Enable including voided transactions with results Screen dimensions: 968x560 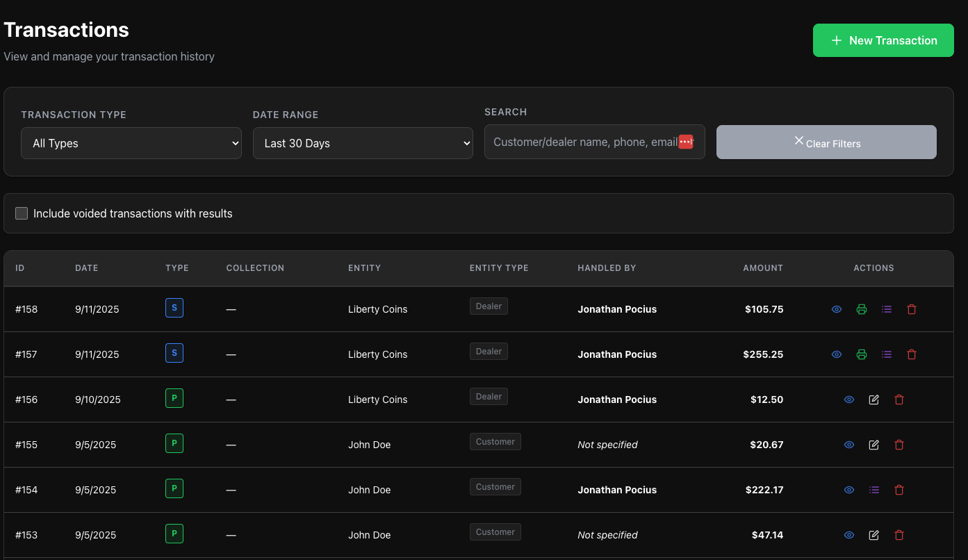(21, 213)
